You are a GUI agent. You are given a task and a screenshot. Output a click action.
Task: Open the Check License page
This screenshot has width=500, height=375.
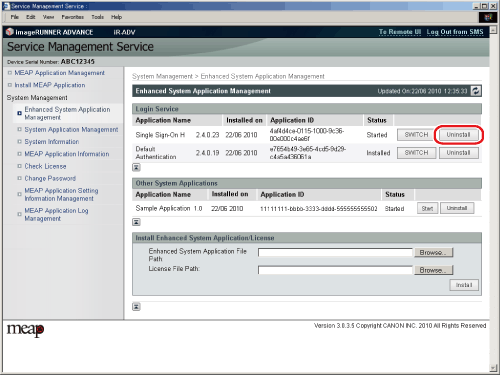tap(45, 166)
